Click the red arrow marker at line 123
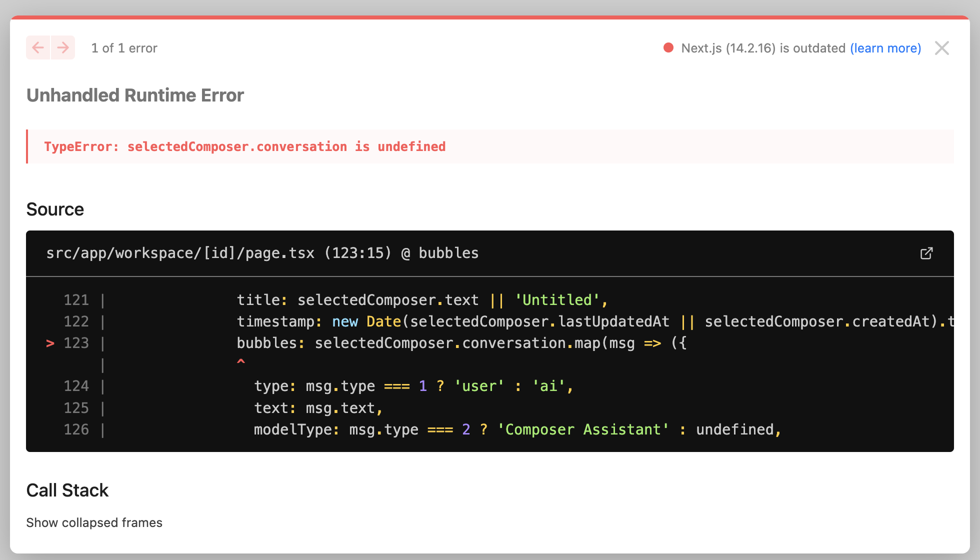The height and width of the screenshot is (560, 980). [x=50, y=343]
